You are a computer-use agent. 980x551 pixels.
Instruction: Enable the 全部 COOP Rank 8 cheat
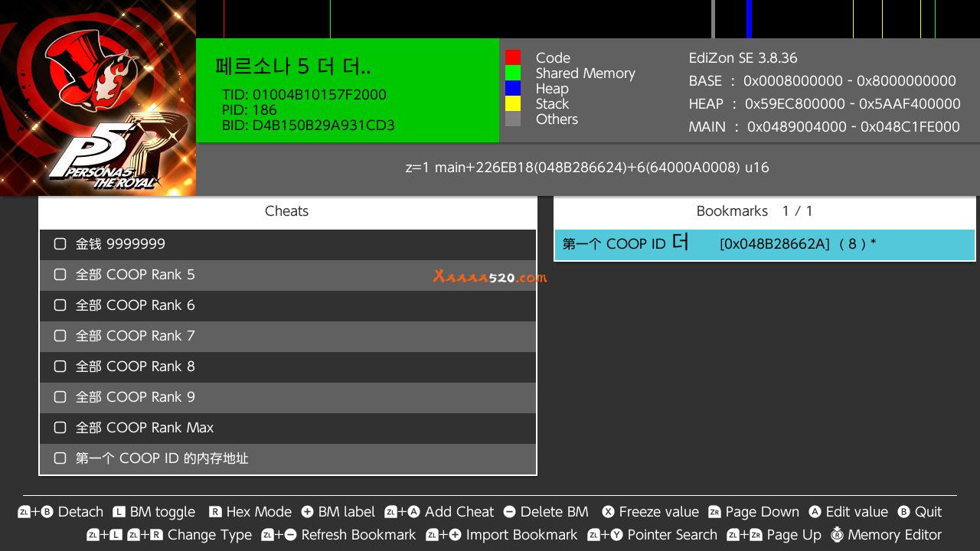pos(60,367)
